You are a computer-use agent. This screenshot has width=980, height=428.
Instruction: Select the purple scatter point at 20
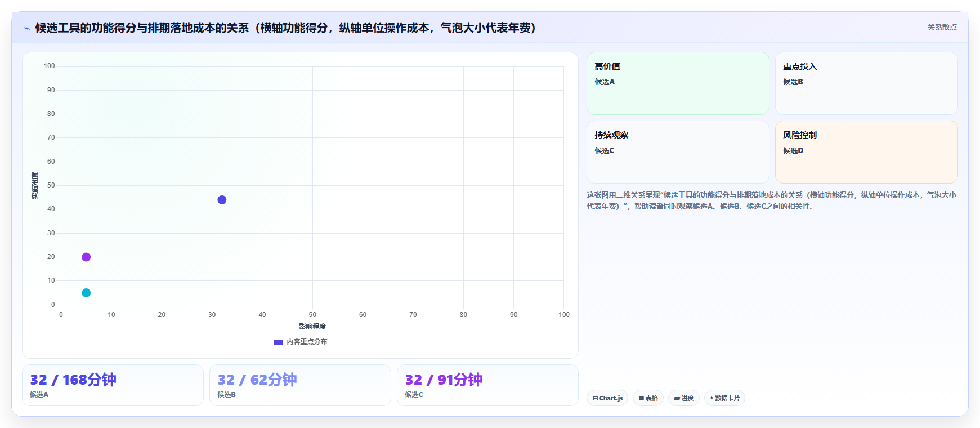pos(86,257)
